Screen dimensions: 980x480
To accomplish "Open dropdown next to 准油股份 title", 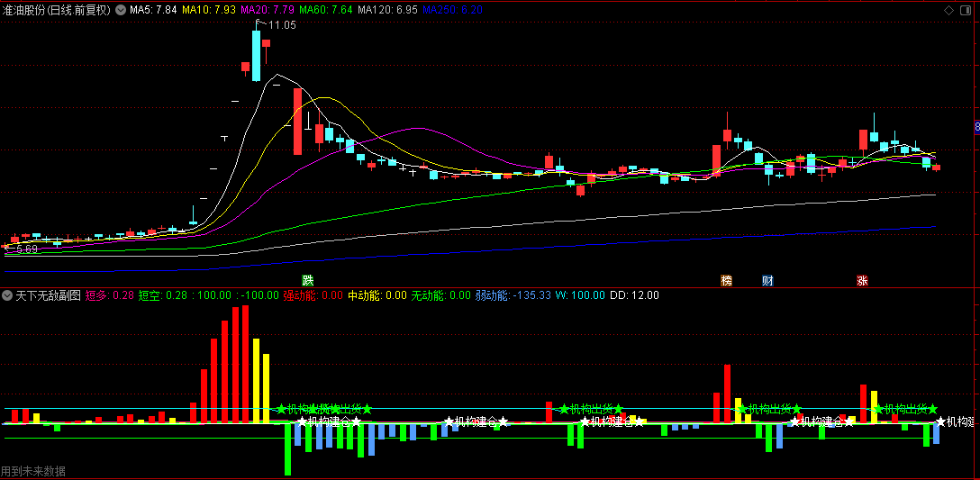I will (x=120, y=10).
